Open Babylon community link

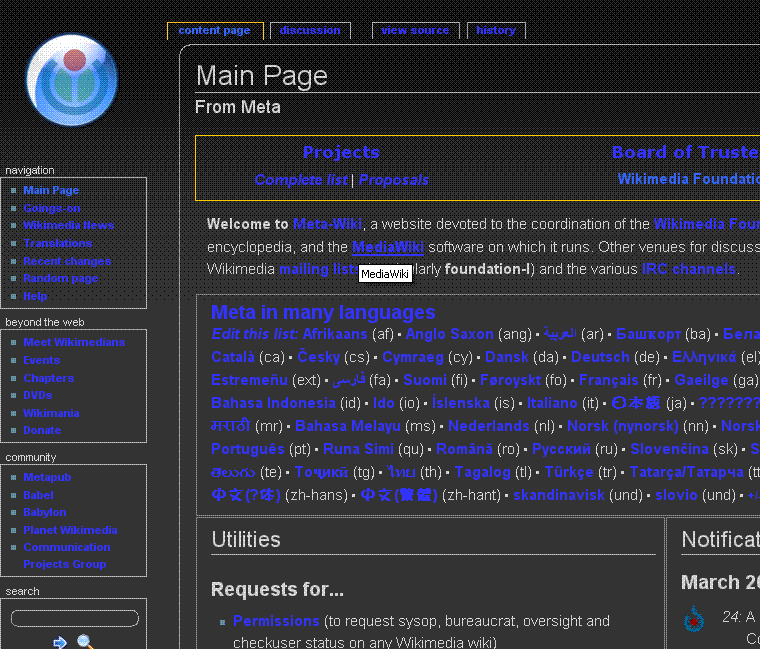tap(45, 512)
